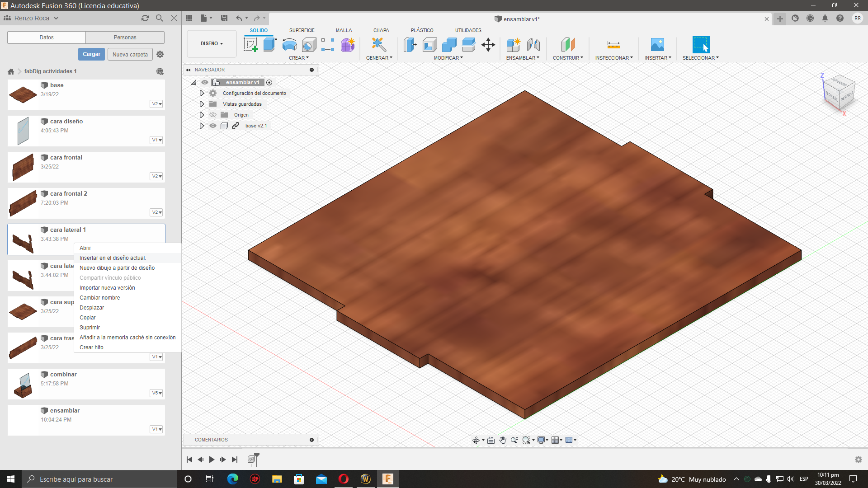Expand Vistas guardadas node
868x488 pixels.
(202, 104)
